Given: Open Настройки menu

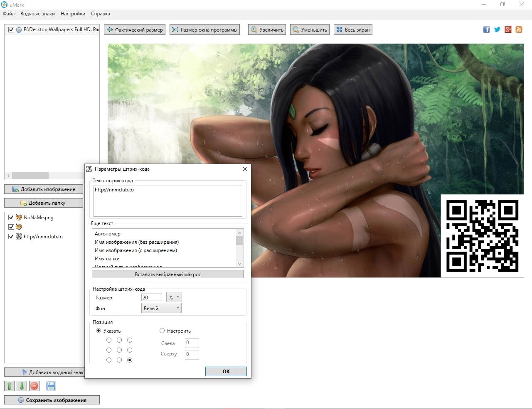Looking at the screenshot, I should tap(73, 14).
